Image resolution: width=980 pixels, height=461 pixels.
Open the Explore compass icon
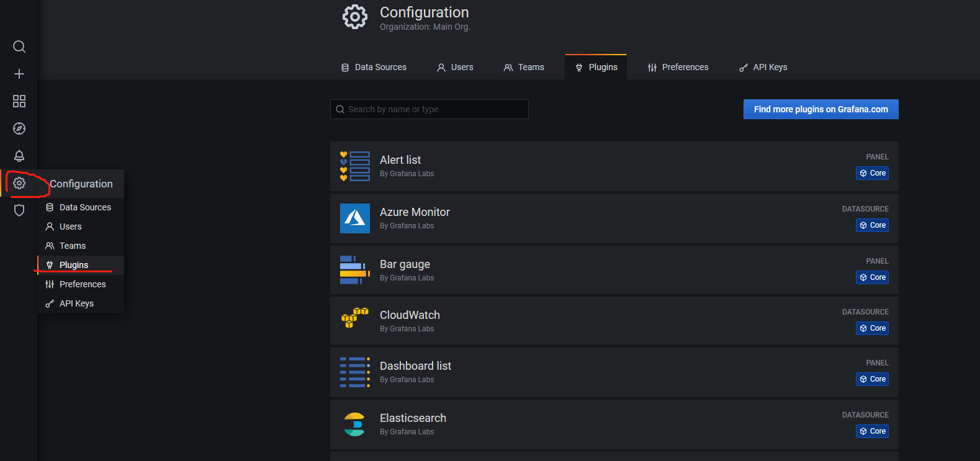[x=19, y=128]
